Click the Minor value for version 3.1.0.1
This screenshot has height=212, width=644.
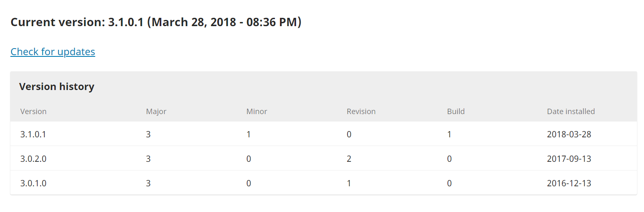(x=248, y=134)
